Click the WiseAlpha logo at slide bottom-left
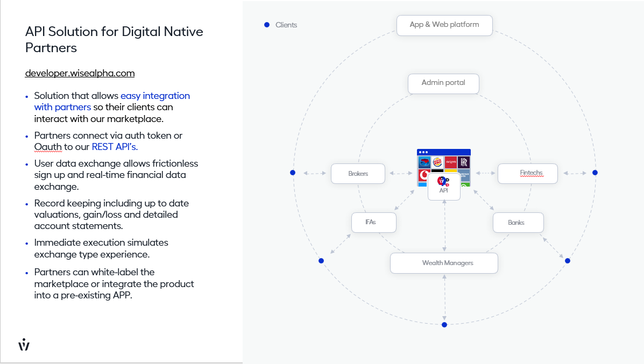This screenshot has width=644, height=364. point(24,344)
